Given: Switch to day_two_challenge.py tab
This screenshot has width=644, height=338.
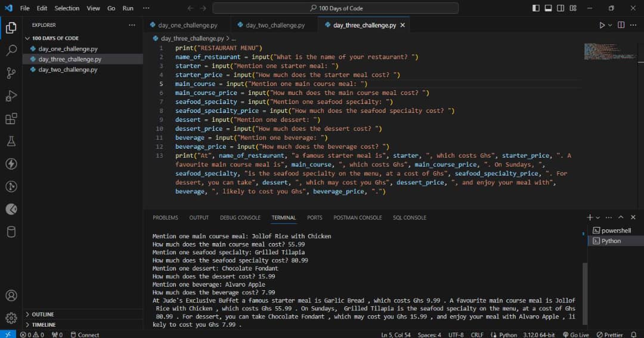Looking at the screenshot, I should pyautogui.click(x=274, y=25).
